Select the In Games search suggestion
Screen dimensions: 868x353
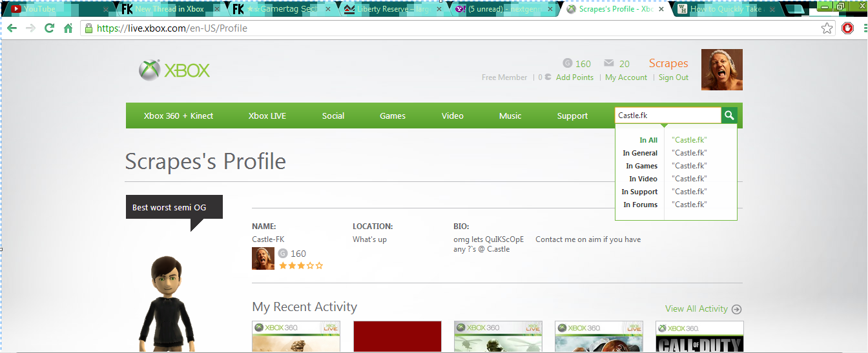point(676,166)
